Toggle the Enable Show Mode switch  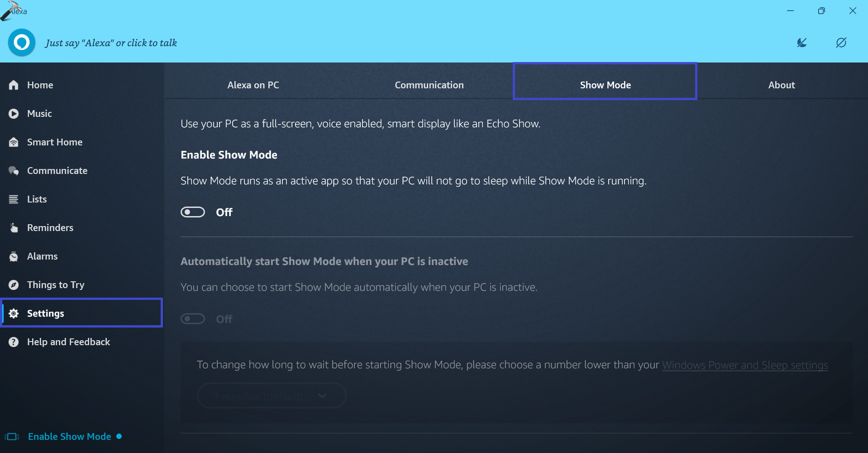(x=193, y=212)
